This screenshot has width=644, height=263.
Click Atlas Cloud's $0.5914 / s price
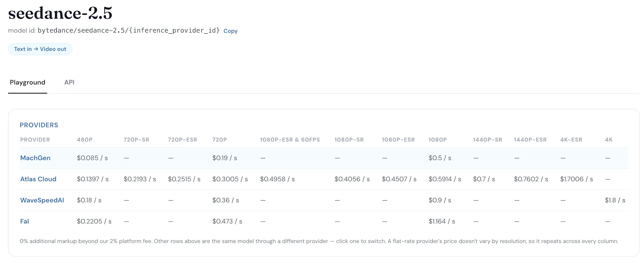(x=445, y=179)
